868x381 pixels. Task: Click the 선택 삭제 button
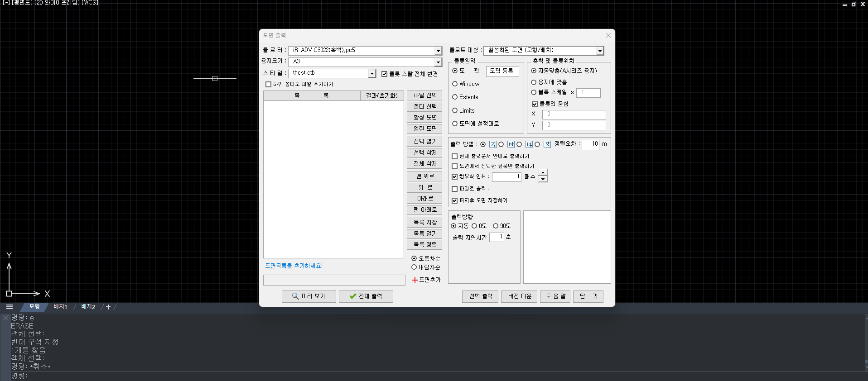click(x=424, y=153)
